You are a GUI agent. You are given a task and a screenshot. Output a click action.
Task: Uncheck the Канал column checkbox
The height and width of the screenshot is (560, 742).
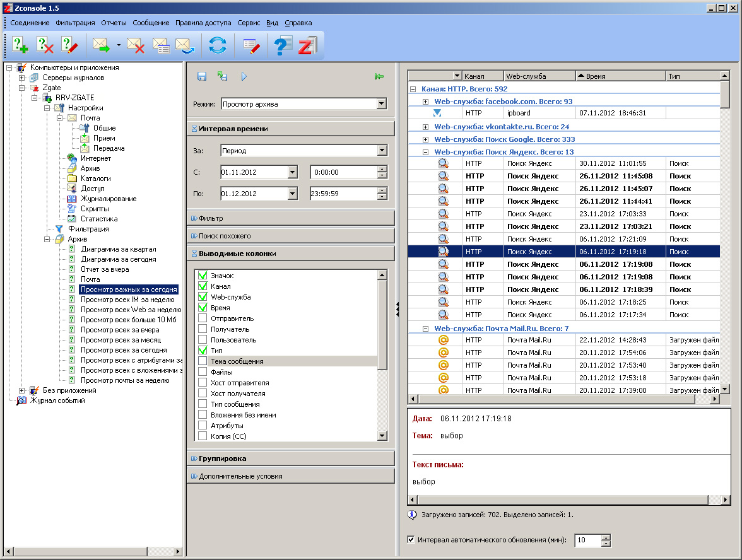203,286
